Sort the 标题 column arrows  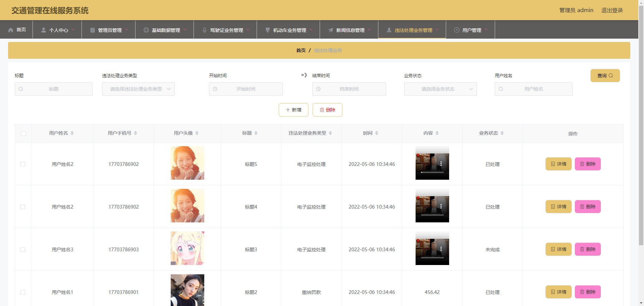point(256,133)
